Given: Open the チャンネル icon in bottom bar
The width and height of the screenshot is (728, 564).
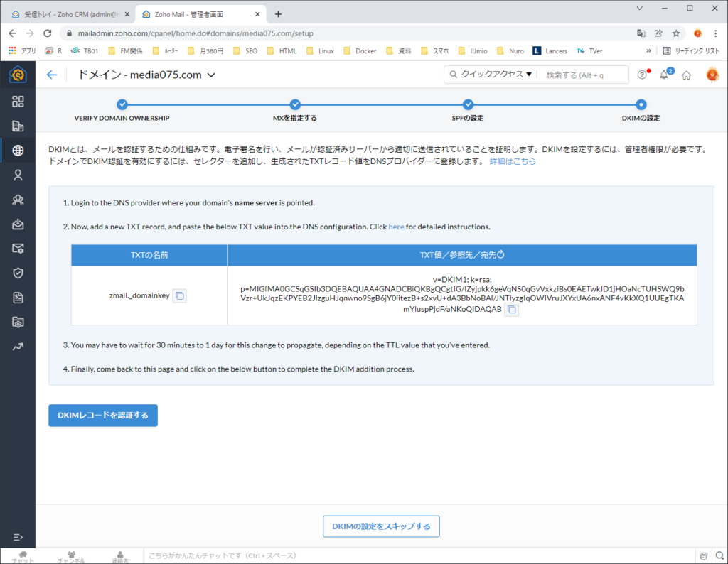Looking at the screenshot, I should [x=72, y=557].
